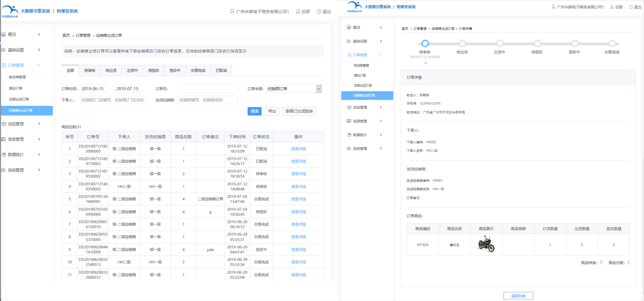
Task: Click user icon beside 总部 on order detail page
Action: (612, 7)
